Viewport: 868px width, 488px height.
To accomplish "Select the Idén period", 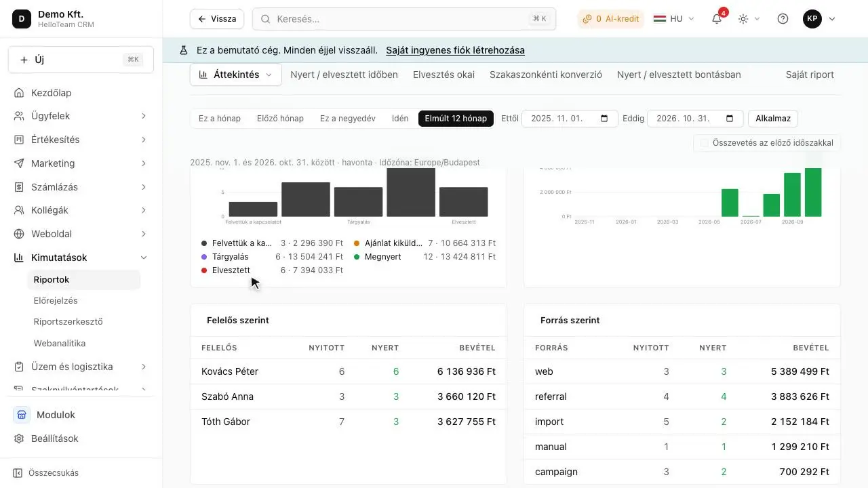I will pyautogui.click(x=400, y=119).
